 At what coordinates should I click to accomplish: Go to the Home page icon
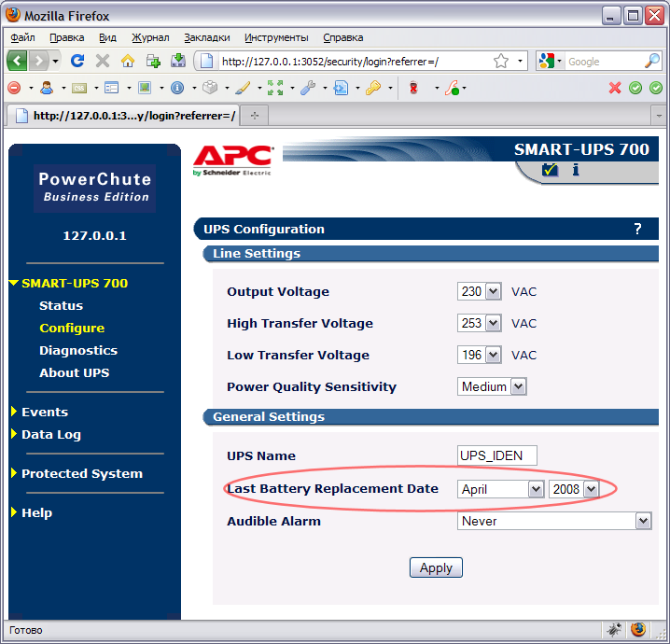tap(128, 61)
